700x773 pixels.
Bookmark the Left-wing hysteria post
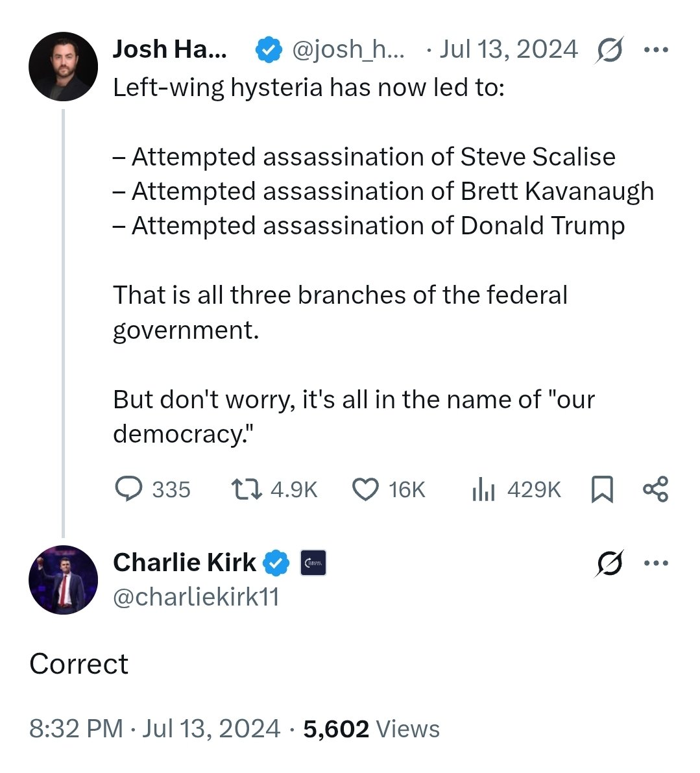coord(602,489)
